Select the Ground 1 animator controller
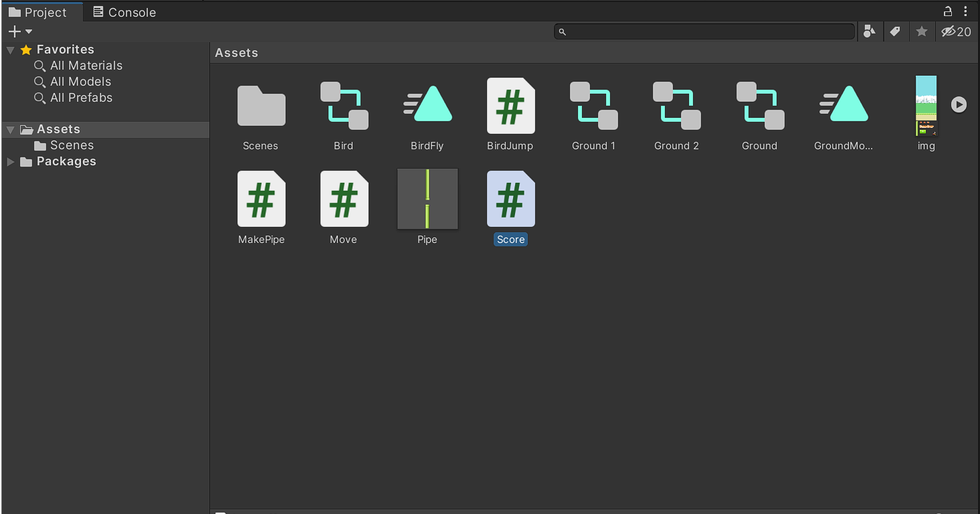 click(593, 106)
